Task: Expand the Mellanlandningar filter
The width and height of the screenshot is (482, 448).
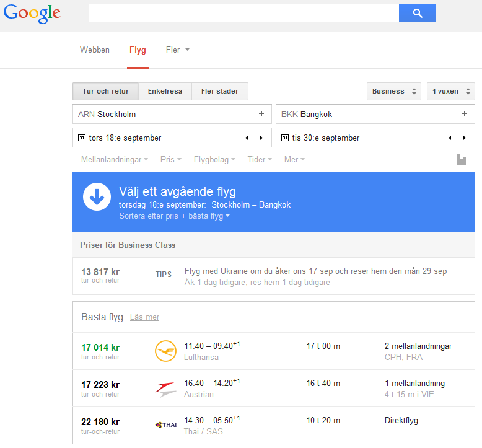Action: tap(114, 160)
